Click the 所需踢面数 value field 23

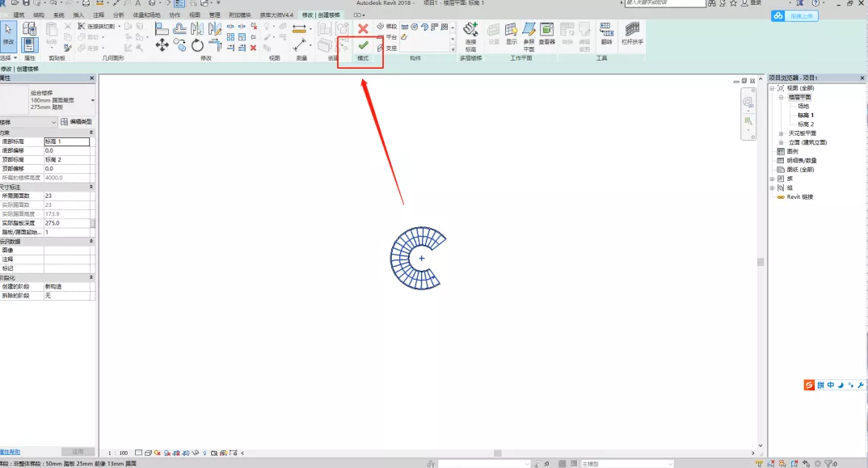(x=66, y=196)
